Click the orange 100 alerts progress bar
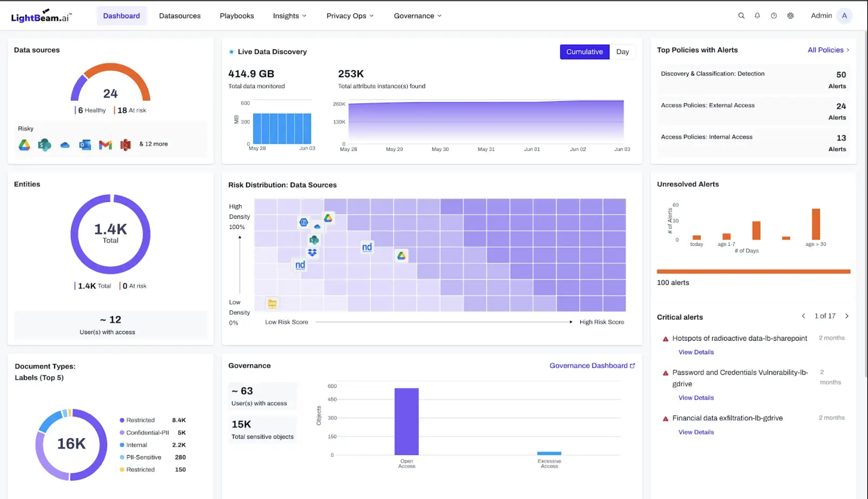The image size is (868, 499). click(753, 271)
